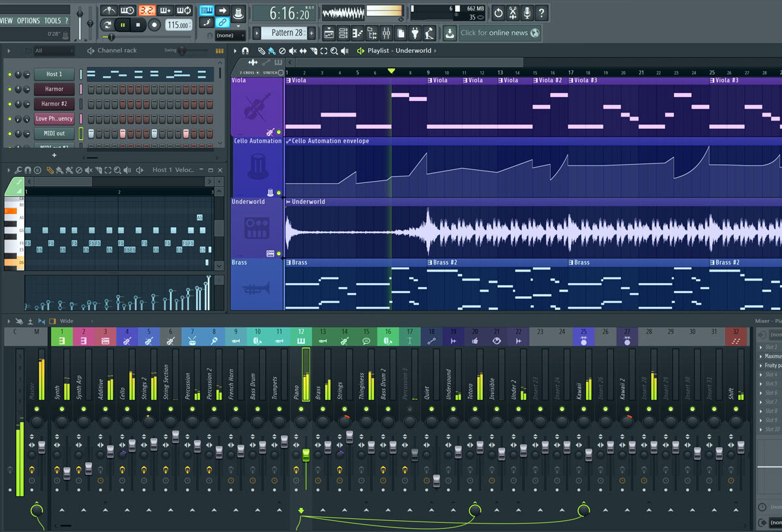Open the plugin picker plug icon
This screenshot has height=532, width=782.
point(414,33)
